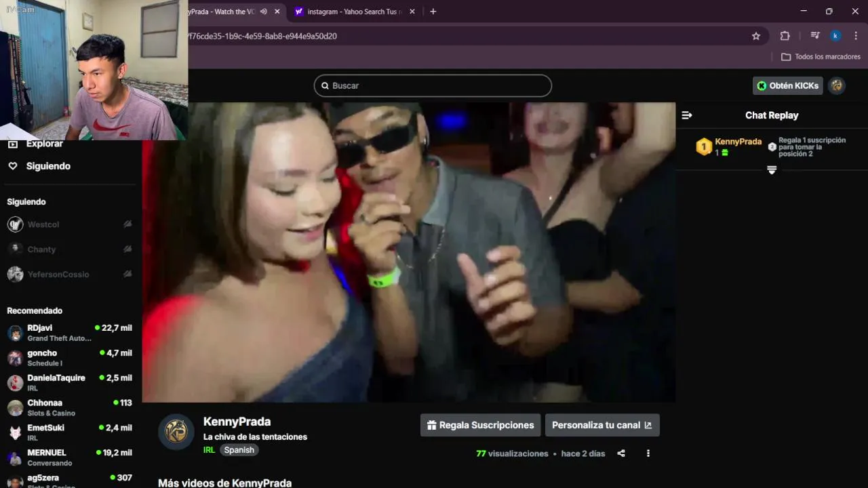The width and height of the screenshot is (868, 488).
Task: Expand the leaderboard with the down arrow
Action: point(772,169)
